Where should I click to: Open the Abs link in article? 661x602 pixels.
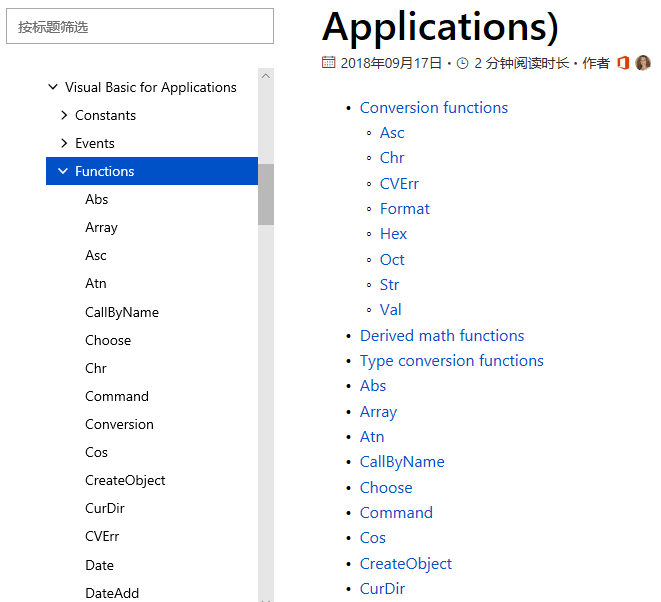point(373,386)
